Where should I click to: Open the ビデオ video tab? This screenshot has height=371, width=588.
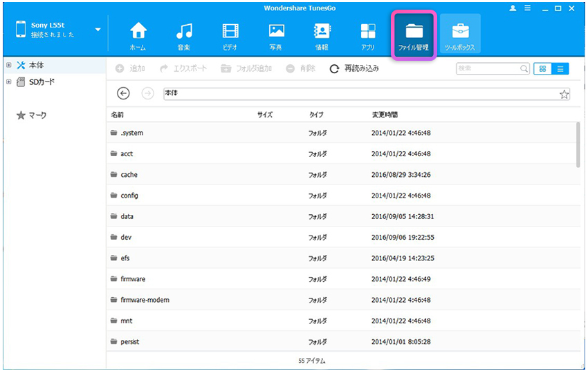point(230,37)
